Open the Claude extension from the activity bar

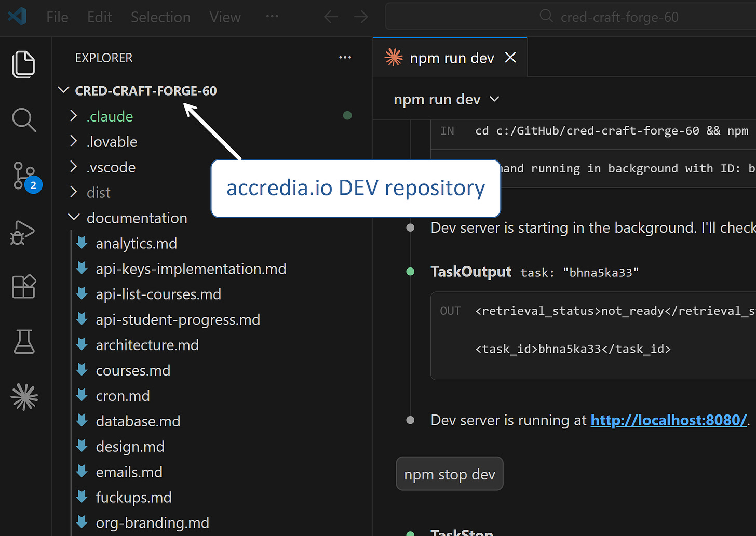click(x=24, y=397)
